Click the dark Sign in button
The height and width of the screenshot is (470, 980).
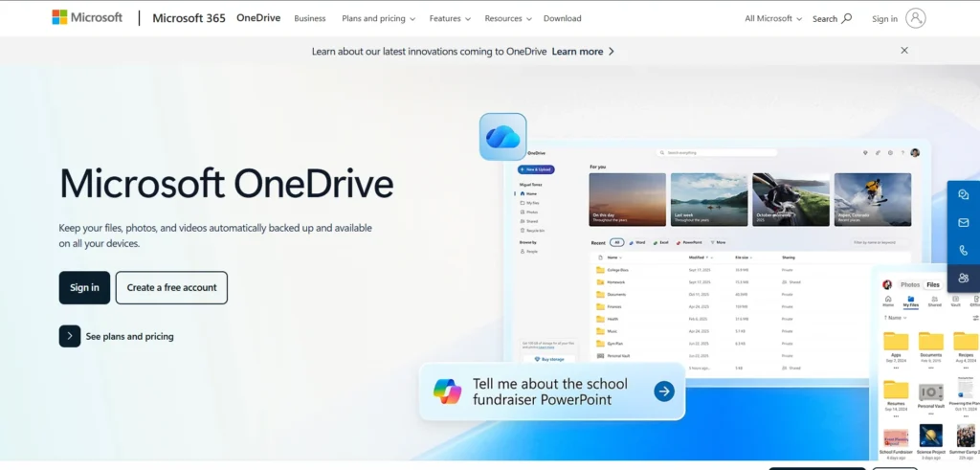click(84, 287)
